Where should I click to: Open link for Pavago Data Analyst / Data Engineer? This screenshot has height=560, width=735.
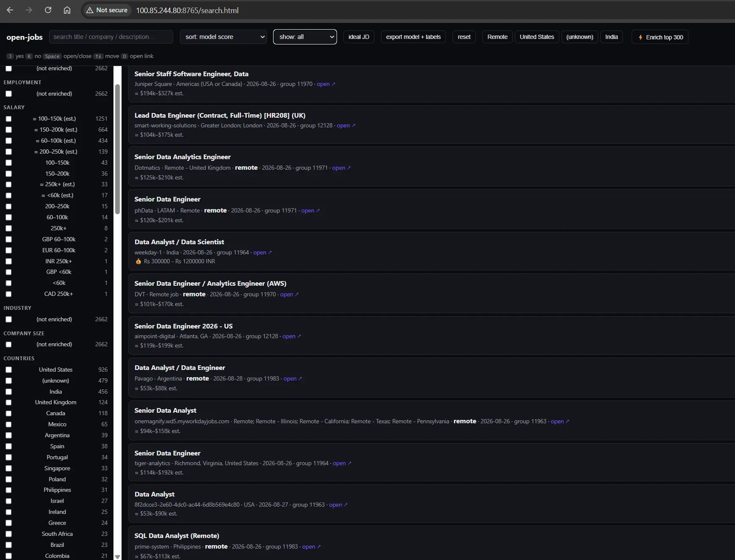[x=293, y=378]
